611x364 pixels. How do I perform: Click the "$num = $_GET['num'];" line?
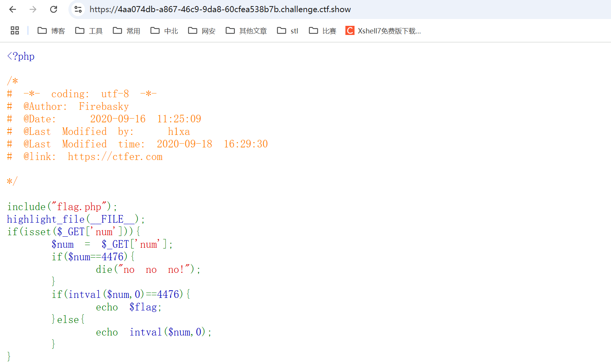pyautogui.click(x=112, y=244)
